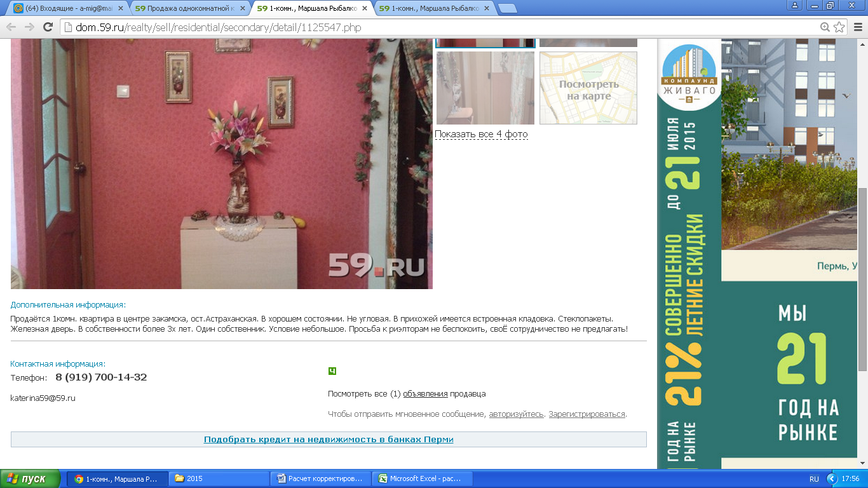The height and width of the screenshot is (488, 868).
Task: Open the 'пуск' Start menu
Action: pos(30,478)
